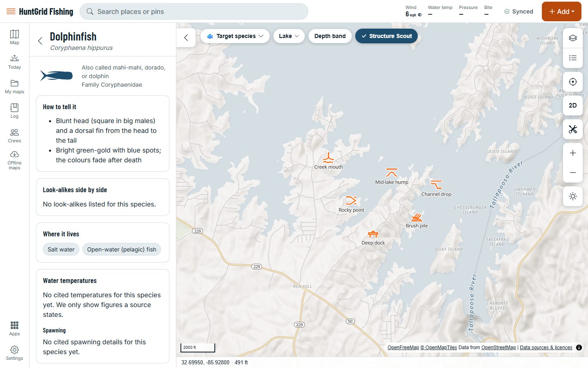The image size is (588, 368).
Task: Open the OpenMapTiles attribution link
Action: (x=439, y=348)
